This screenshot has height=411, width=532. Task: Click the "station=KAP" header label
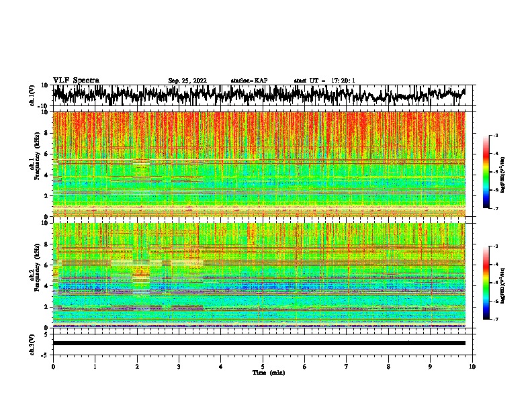pos(249,81)
